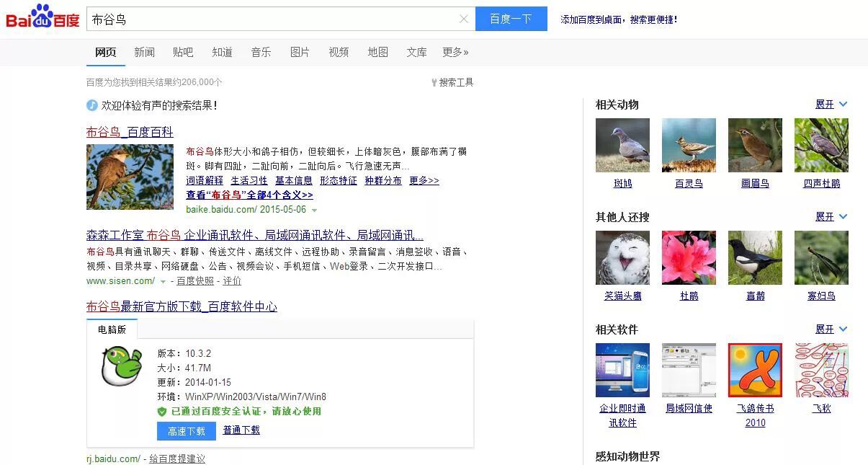Select the 电脑版 tab
The image size is (868, 465).
point(112,329)
